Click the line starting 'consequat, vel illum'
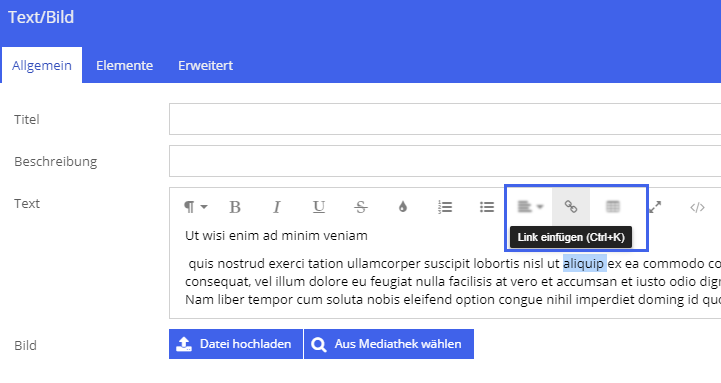Viewport: 721px width, 383px height. pos(453,281)
